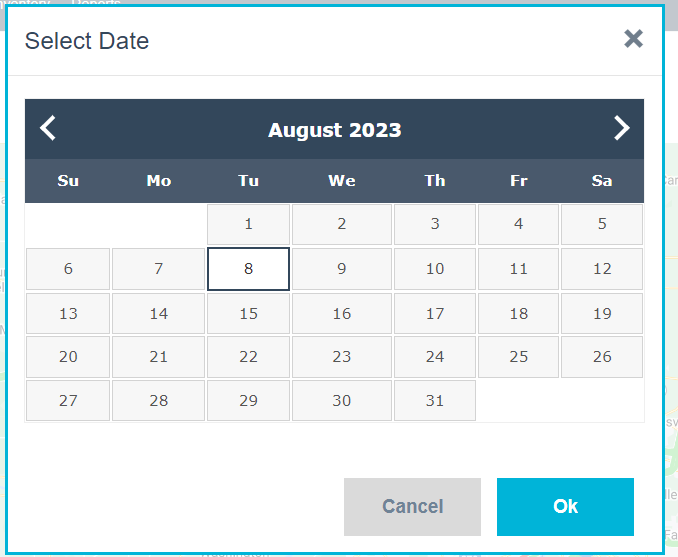This screenshot has width=678, height=557.
Task: Go to previous month with left arrow
Action: tap(48, 129)
